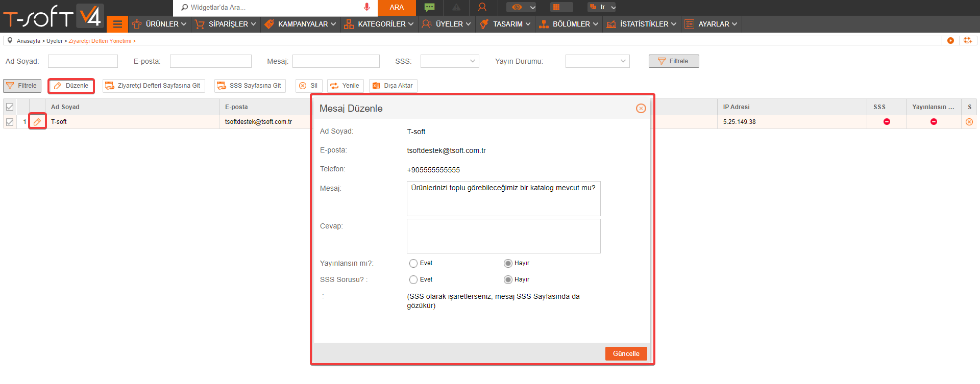Screen dimensions: 980x384
Task: Select Evet for Yayınlansın mı
Action: pos(413,263)
